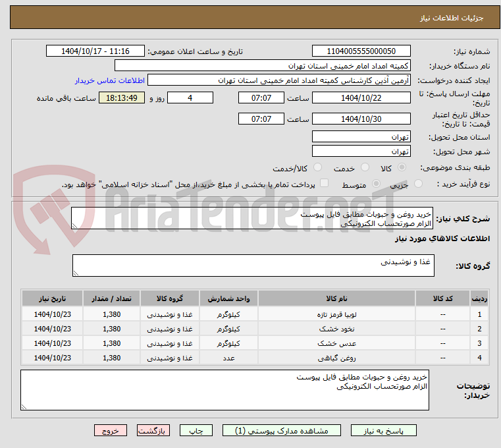Choose the جزیی purchase type radio
This screenshot has width=501, height=448.
point(418,184)
